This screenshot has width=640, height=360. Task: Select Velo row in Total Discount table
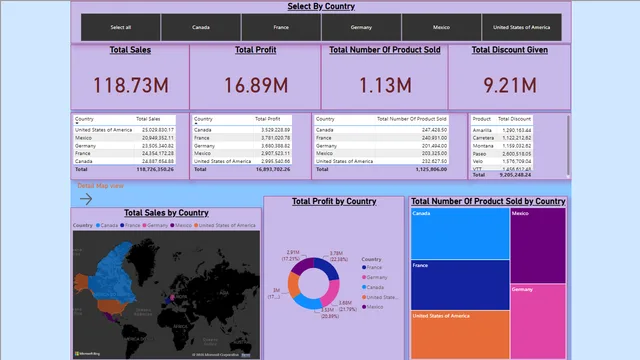502,162
